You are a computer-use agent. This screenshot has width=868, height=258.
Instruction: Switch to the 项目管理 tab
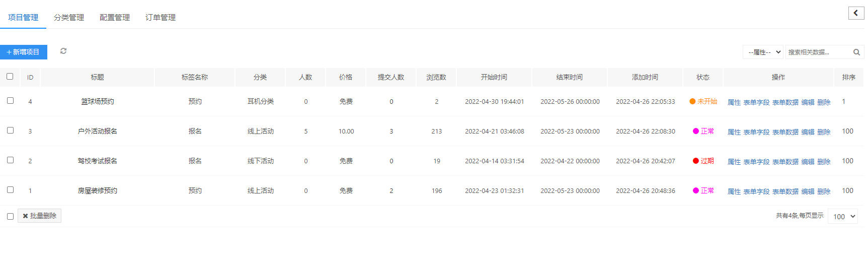(23, 17)
